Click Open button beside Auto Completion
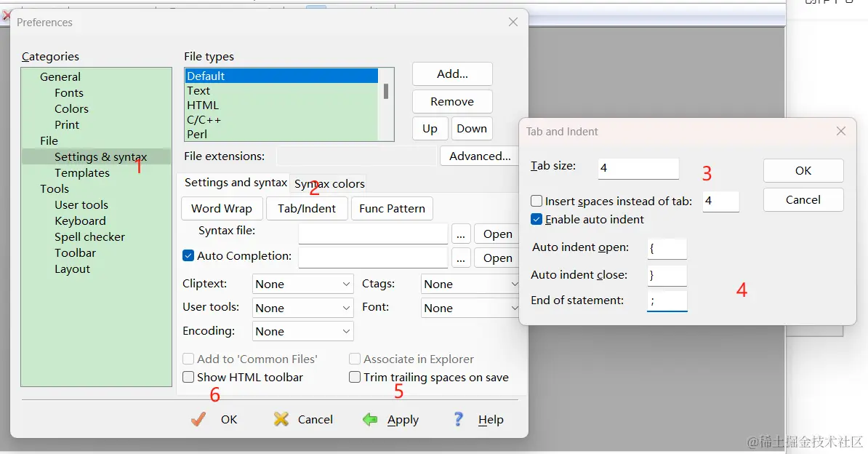868x454 pixels. point(497,258)
